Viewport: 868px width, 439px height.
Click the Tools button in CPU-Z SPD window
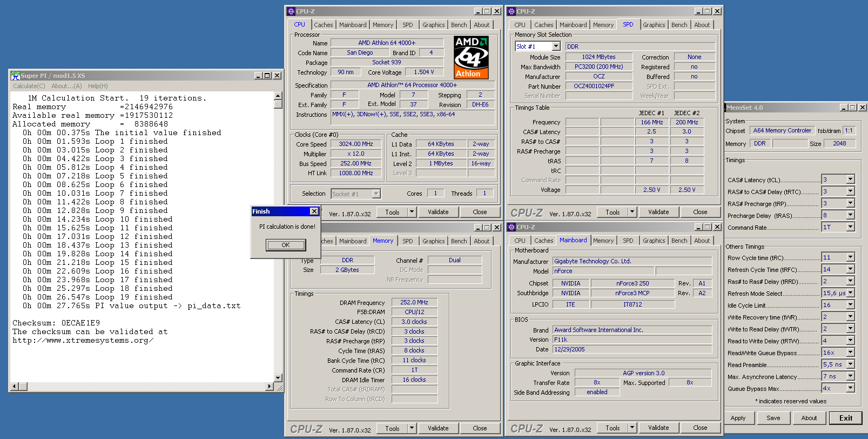coord(613,212)
